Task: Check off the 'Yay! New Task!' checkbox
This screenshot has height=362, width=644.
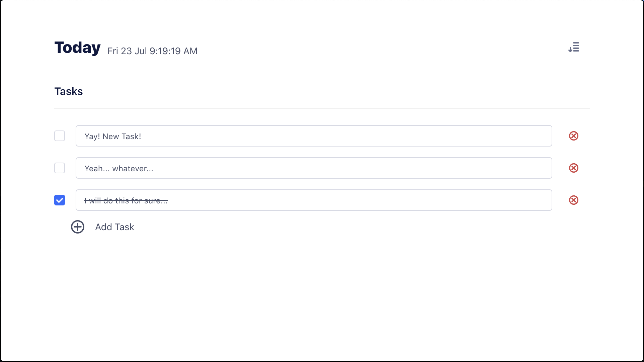Action: click(60, 136)
